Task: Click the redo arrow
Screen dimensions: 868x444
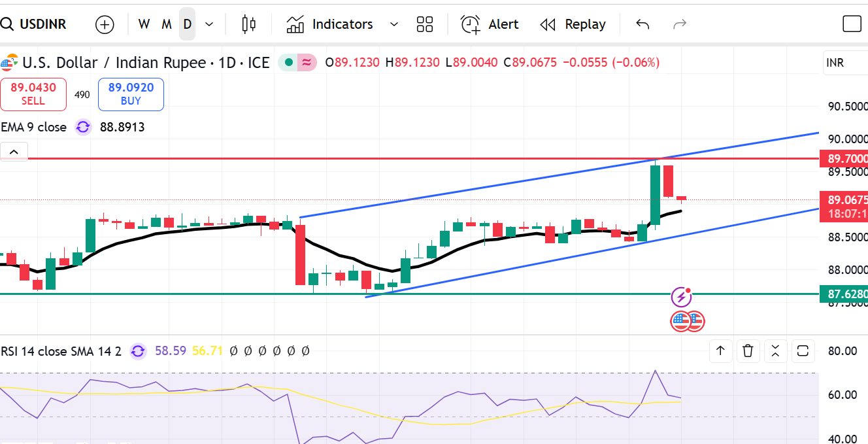Action: (680, 25)
